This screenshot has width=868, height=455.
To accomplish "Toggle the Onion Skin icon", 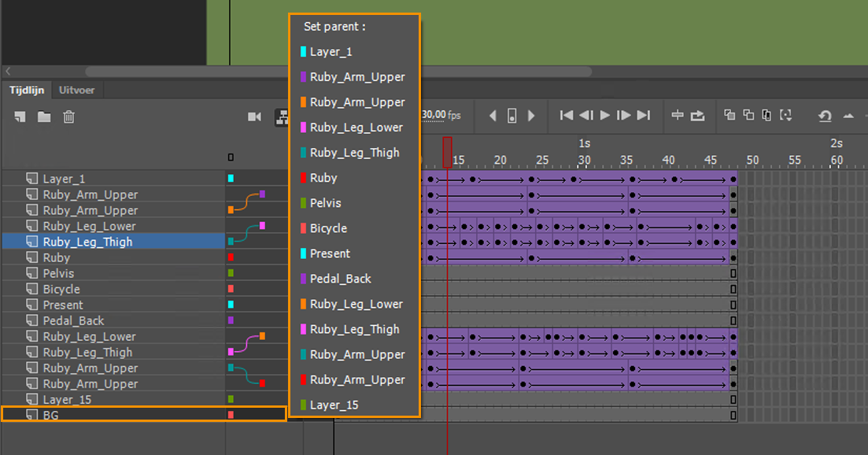I will tap(729, 116).
